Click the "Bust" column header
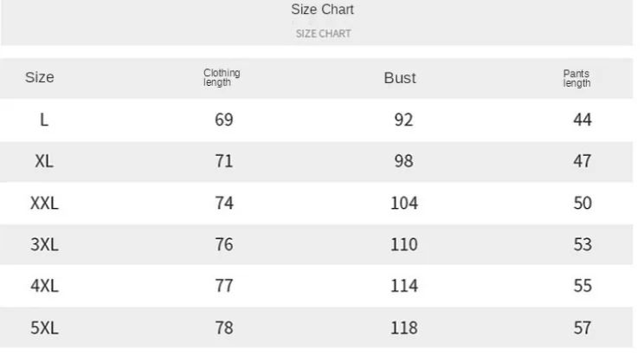Screen dimensions: 644x363 tap(400, 78)
